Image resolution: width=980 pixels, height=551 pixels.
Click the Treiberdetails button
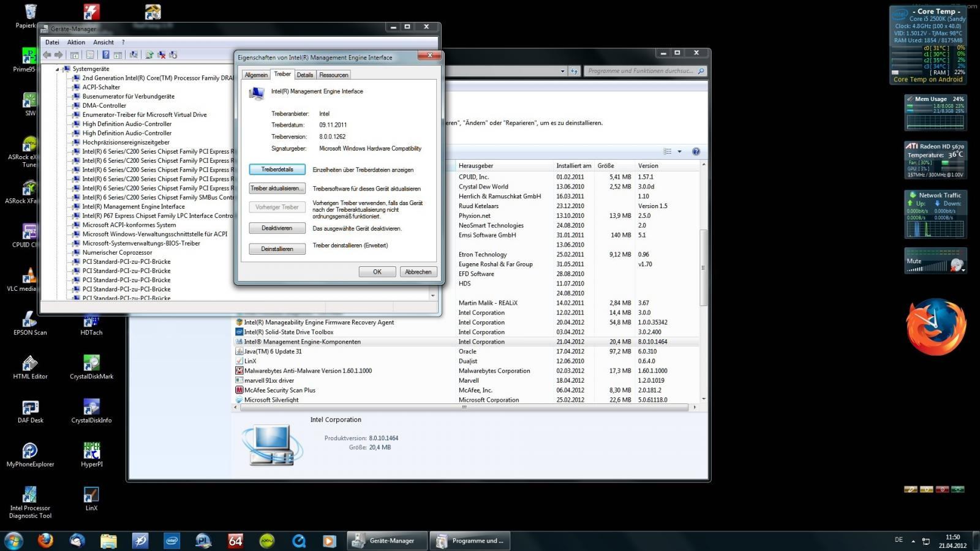[277, 170]
